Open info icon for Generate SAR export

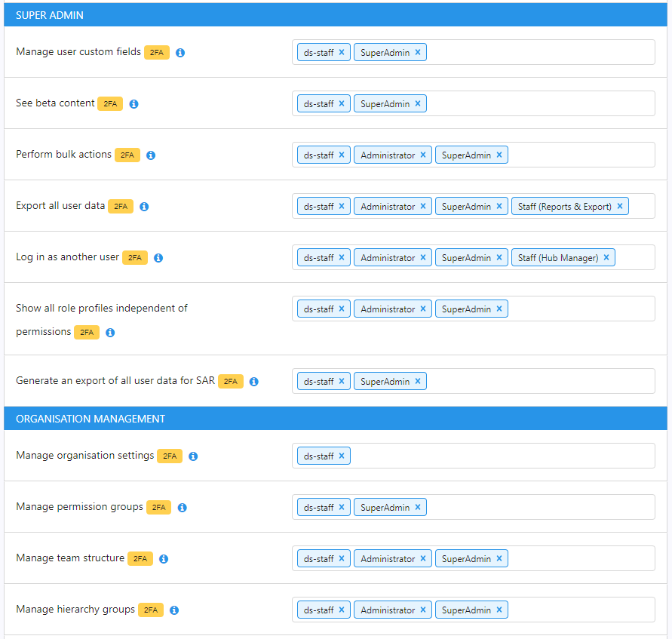253,382
